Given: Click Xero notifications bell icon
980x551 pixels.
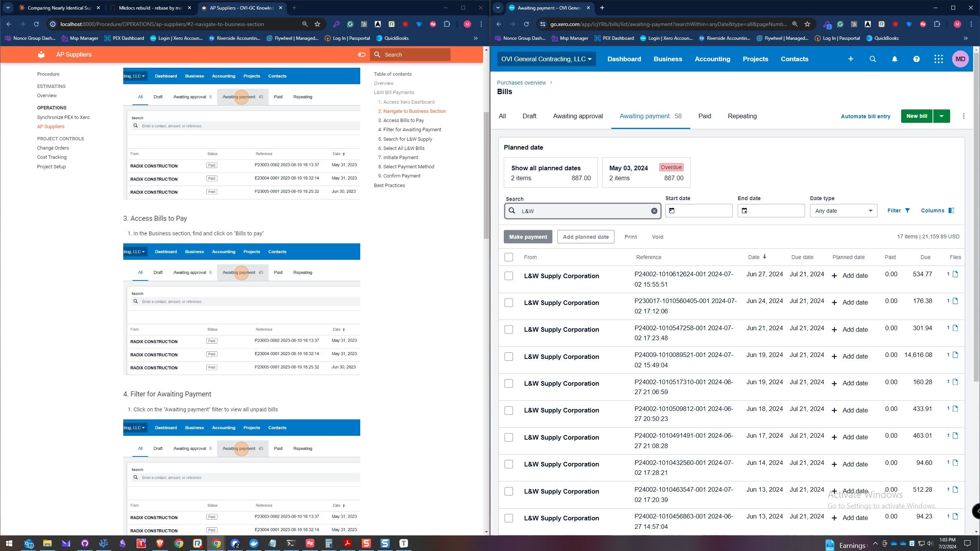Looking at the screenshot, I should pyautogui.click(x=894, y=59).
